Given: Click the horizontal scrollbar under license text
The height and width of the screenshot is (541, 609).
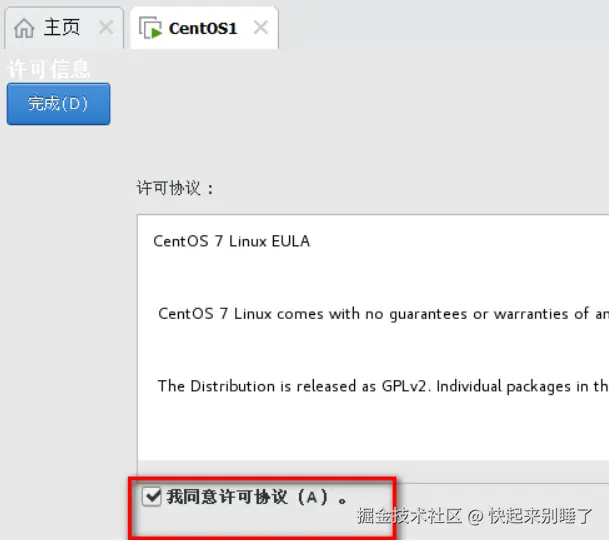Looking at the screenshot, I should coord(373,471).
